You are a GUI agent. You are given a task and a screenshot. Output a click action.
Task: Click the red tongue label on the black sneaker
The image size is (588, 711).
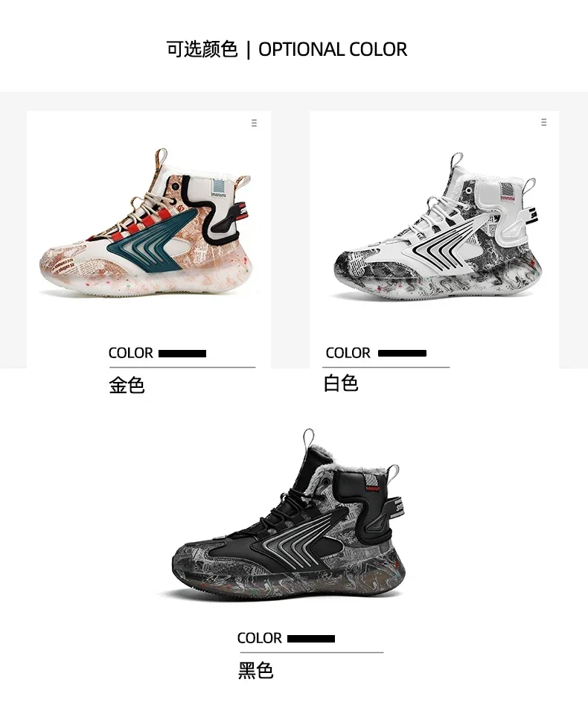point(372,488)
